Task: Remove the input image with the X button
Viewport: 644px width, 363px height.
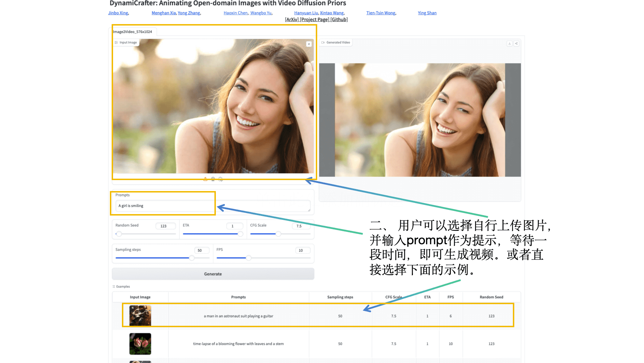Action: [309, 44]
